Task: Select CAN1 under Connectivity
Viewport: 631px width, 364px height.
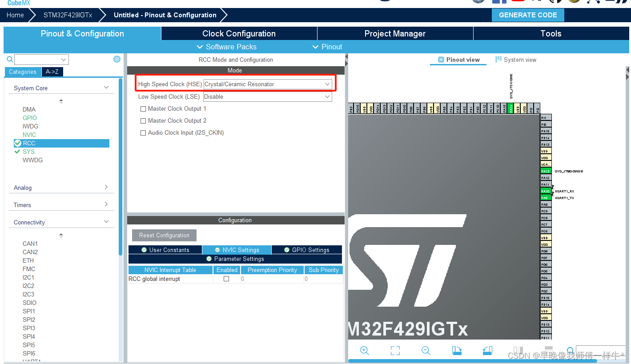Action: click(x=30, y=244)
